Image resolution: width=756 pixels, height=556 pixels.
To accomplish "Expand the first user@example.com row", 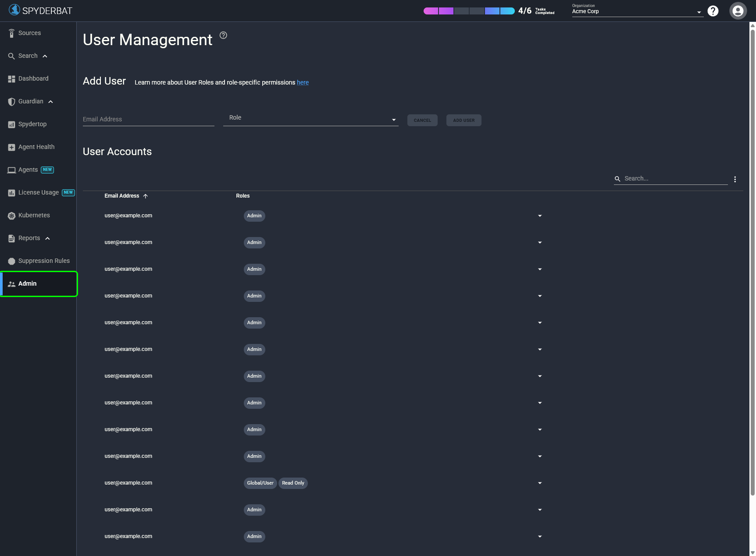I will point(539,216).
